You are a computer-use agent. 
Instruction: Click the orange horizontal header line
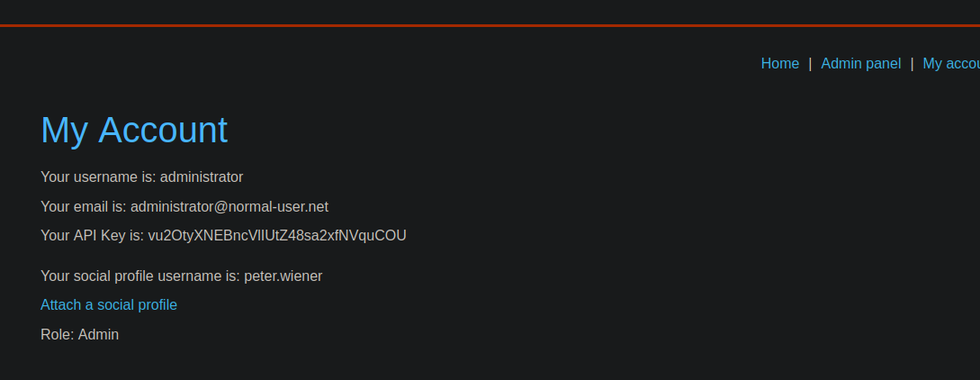click(x=490, y=25)
